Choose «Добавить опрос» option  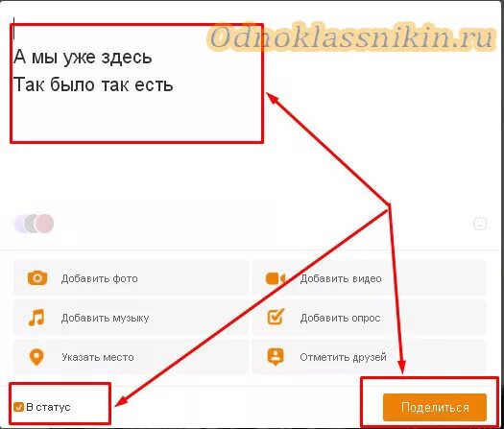(x=369, y=318)
